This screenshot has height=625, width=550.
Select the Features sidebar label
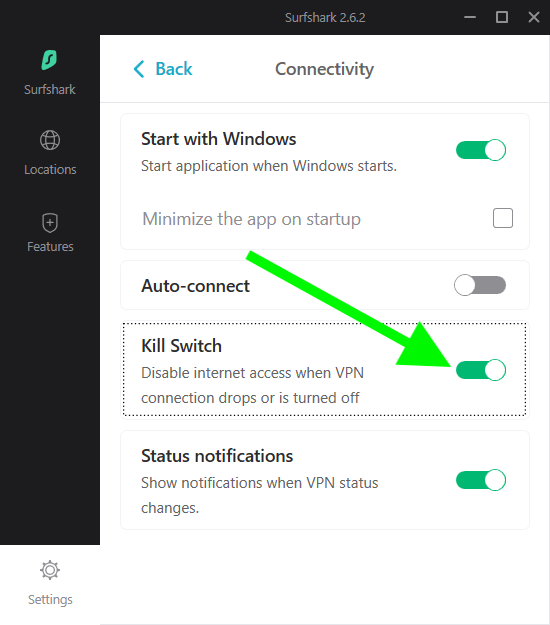tap(50, 247)
